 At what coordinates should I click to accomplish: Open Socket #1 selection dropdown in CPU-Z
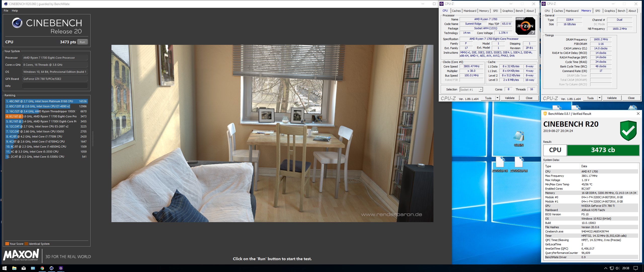[x=471, y=90]
